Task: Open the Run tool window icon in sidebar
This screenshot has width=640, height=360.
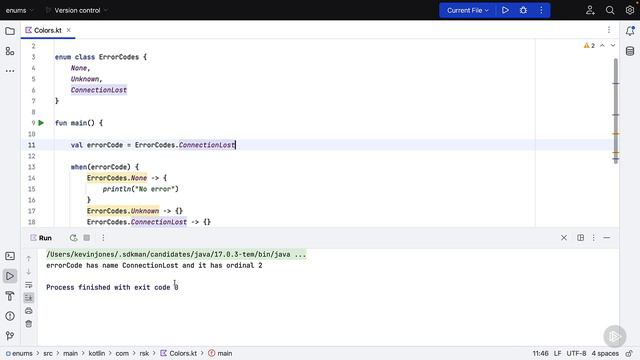Action: (x=10, y=276)
